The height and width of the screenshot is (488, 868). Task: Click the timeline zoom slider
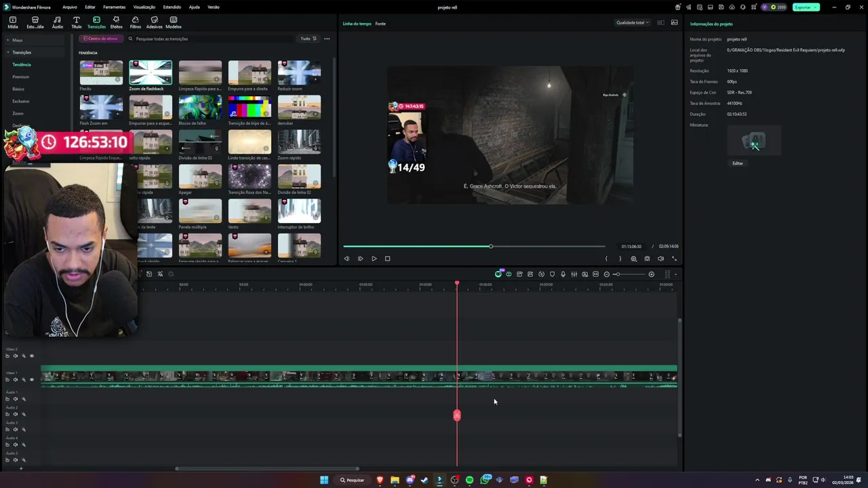point(629,274)
